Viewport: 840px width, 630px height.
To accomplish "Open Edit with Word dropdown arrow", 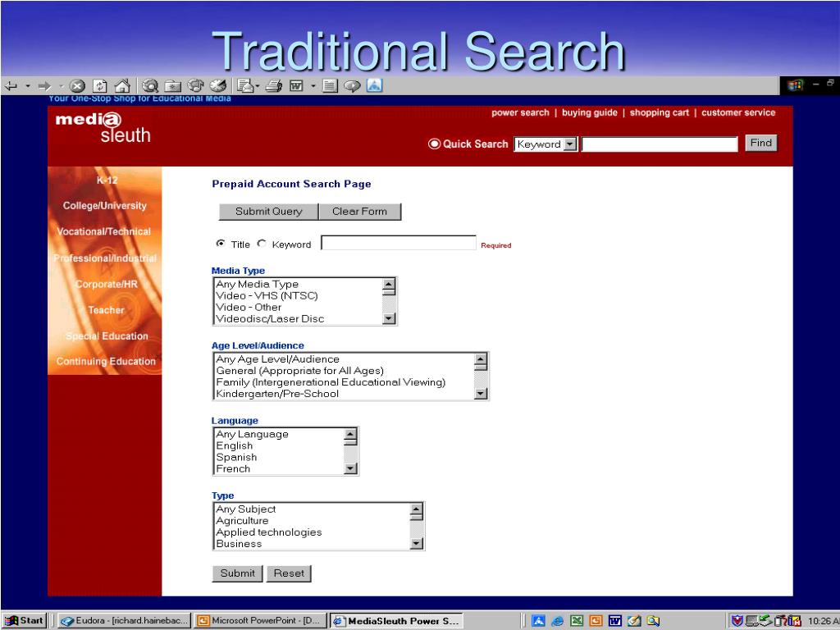I will [313, 85].
